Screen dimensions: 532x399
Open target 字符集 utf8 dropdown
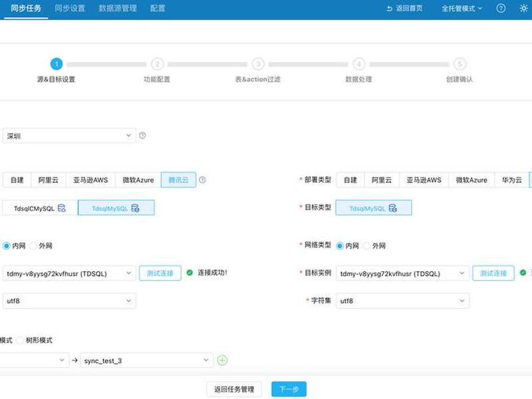(403, 301)
